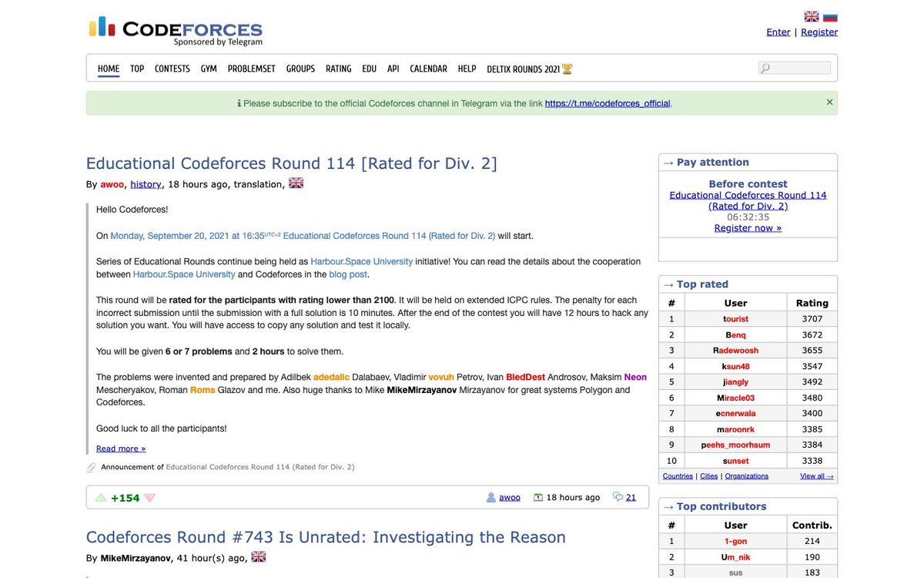Open ksun48's profile
This screenshot has width=924, height=578.
coord(735,367)
